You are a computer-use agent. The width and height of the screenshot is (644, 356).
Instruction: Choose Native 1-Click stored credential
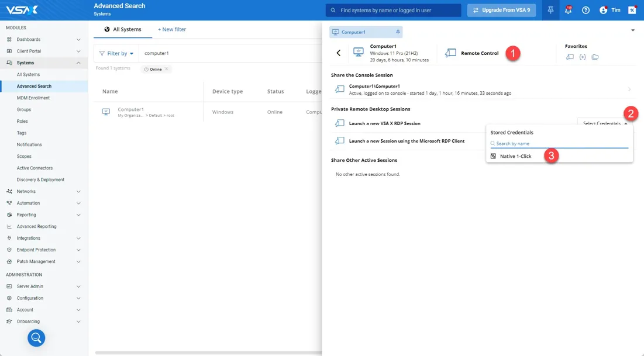click(515, 156)
